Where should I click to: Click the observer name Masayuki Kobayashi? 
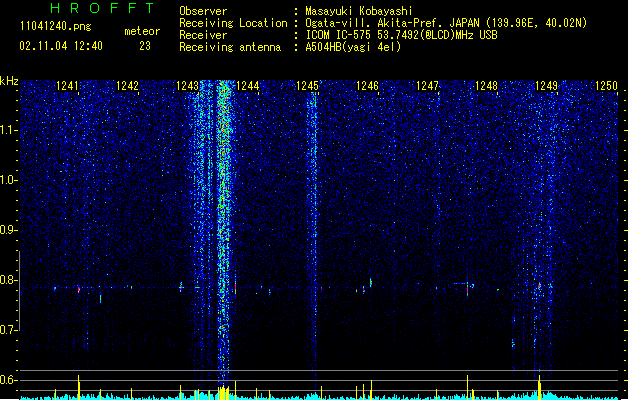click(x=359, y=11)
